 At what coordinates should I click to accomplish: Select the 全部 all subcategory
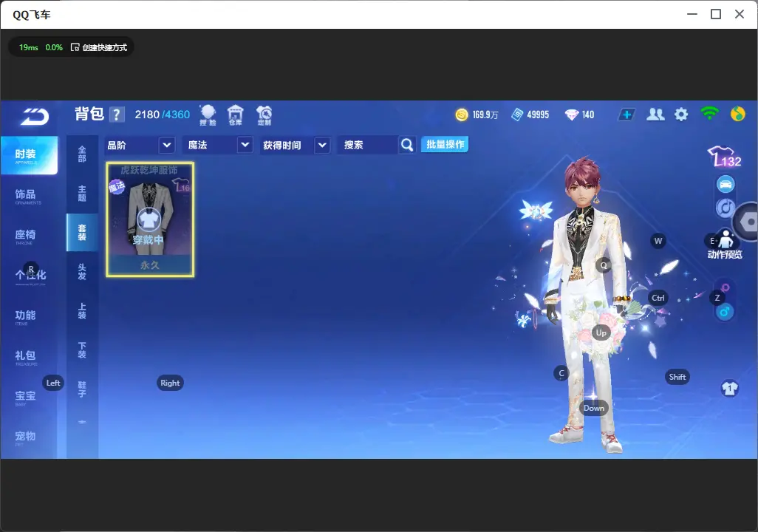pyautogui.click(x=82, y=154)
